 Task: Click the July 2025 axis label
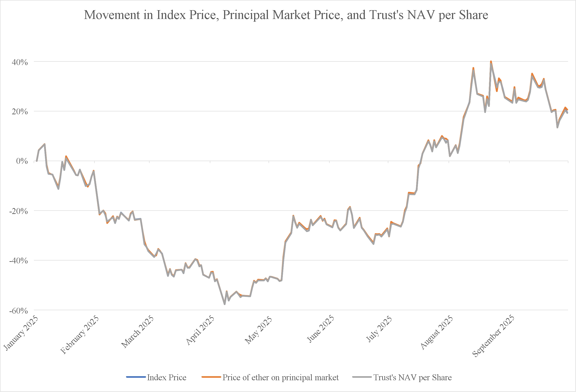pyautogui.click(x=379, y=329)
